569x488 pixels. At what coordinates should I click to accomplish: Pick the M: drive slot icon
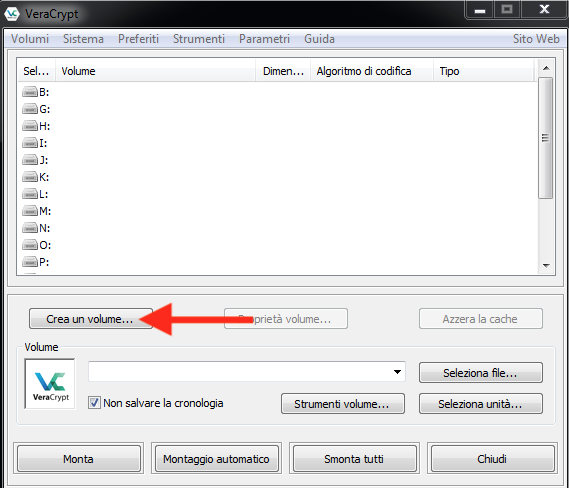(x=30, y=211)
